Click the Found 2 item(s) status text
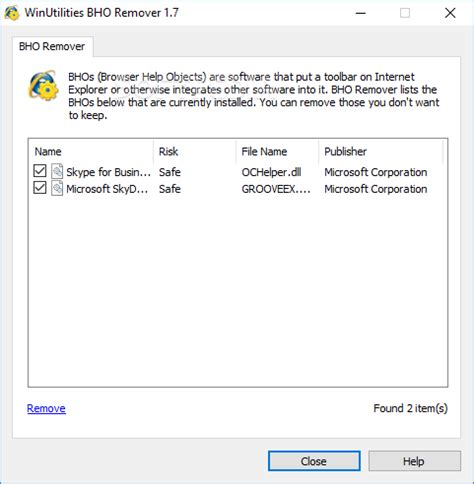The image size is (474, 484). 410,408
